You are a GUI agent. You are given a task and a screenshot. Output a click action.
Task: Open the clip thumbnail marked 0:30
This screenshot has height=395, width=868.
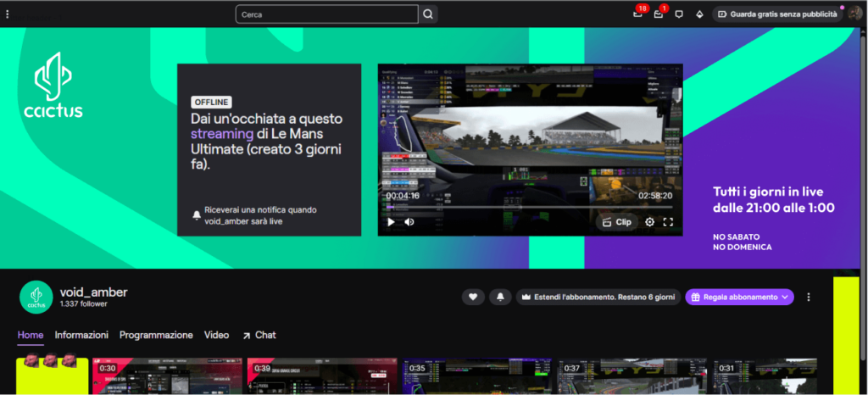coord(167,376)
